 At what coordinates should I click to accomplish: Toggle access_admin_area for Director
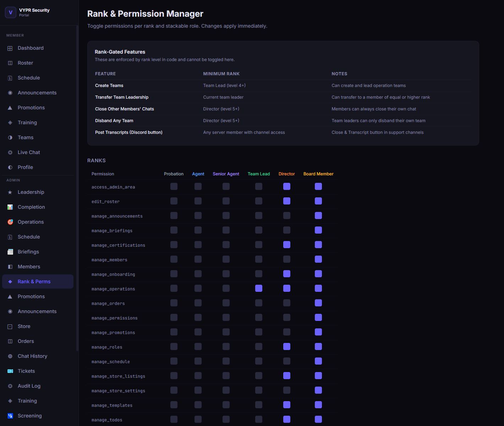click(x=287, y=187)
